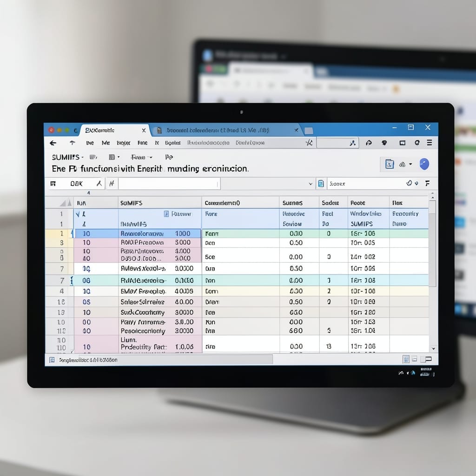Viewport: 476px width, 476px height.
Task: Click the vertical scrollbar thumb
Action: click(433, 243)
